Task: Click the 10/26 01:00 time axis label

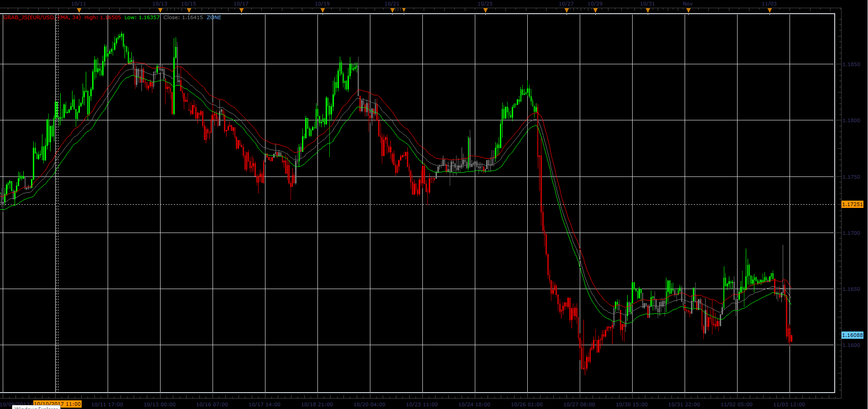Action: [527, 404]
